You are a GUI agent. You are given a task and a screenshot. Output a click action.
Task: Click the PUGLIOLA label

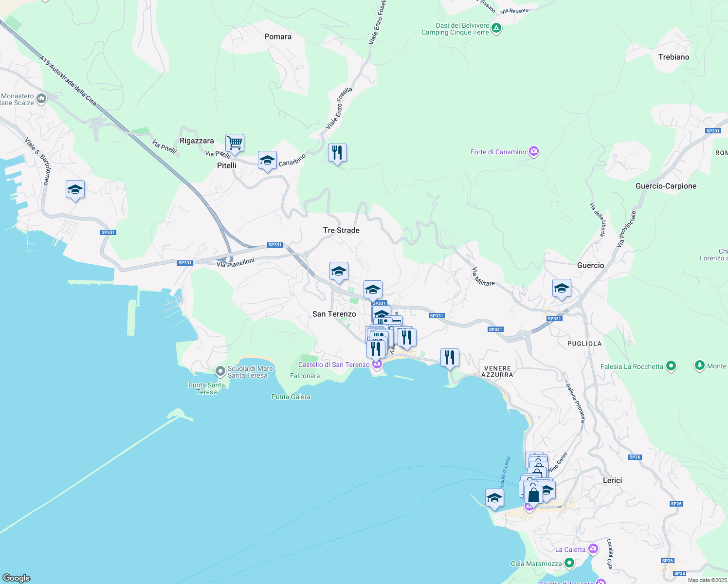584,344
